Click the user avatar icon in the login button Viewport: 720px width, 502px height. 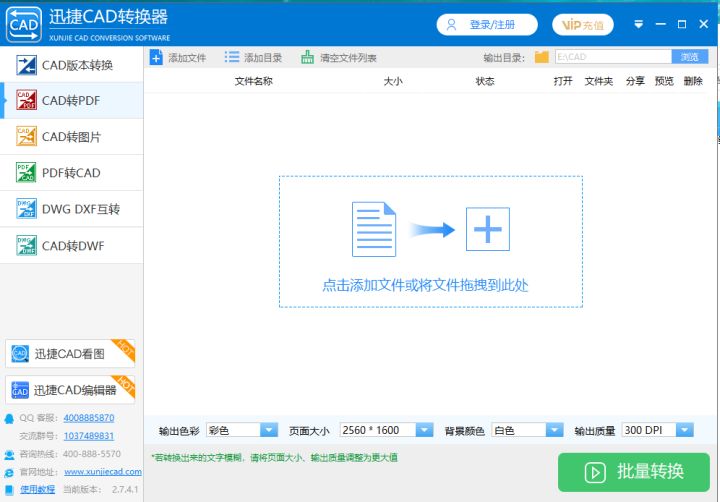451,24
